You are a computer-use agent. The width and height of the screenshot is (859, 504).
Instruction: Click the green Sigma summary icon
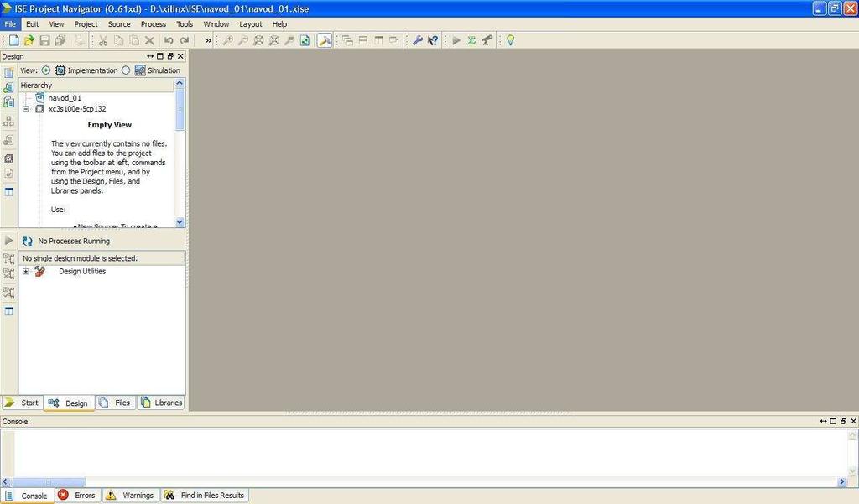(471, 40)
